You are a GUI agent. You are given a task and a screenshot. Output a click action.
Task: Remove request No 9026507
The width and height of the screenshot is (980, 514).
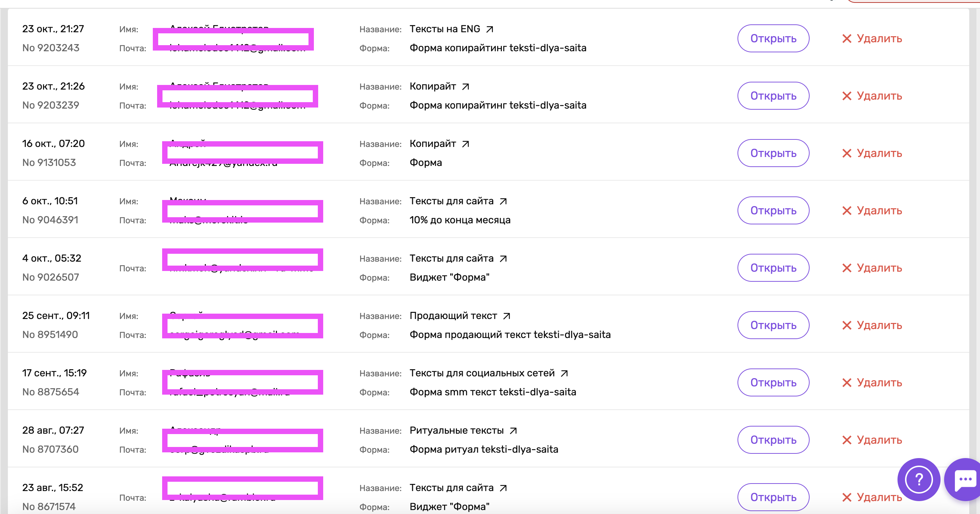coord(872,268)
